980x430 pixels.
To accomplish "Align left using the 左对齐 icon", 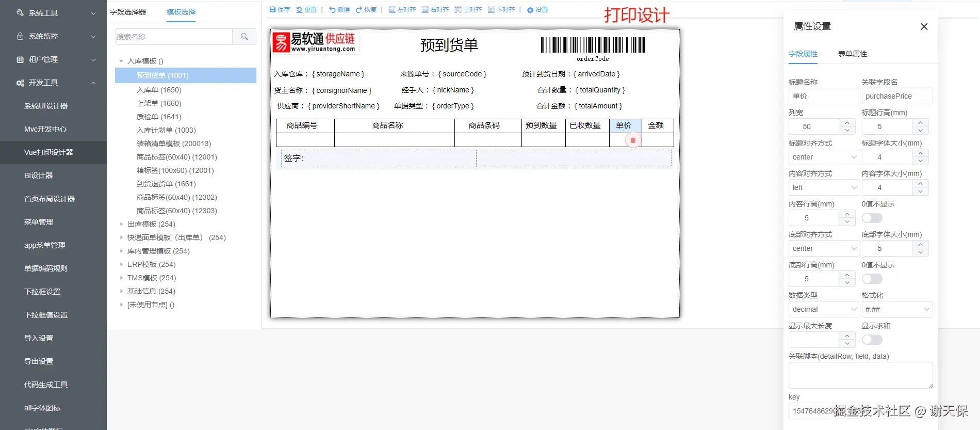I will [x=392, y=10].
